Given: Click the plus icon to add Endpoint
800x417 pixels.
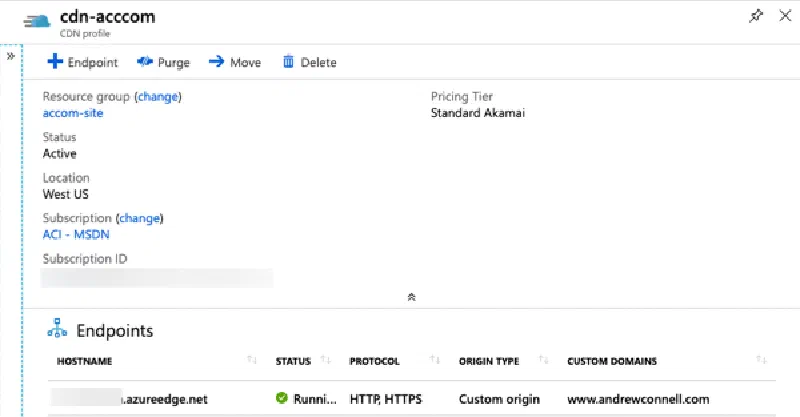Looking at the screenshot, I should tap(55, 62).
